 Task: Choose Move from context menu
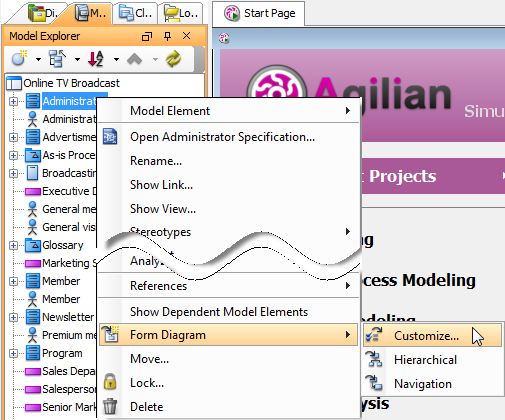click(229, 359)
